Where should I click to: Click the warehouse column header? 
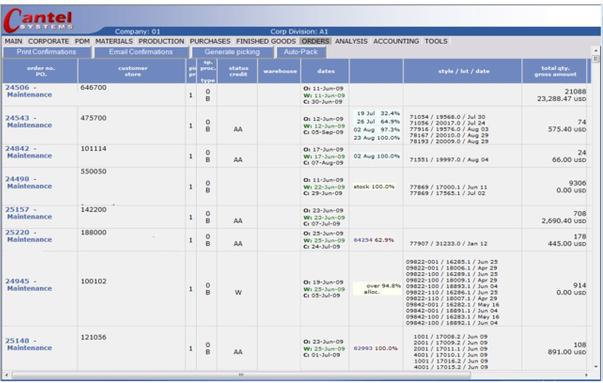(x=280, y=71)
